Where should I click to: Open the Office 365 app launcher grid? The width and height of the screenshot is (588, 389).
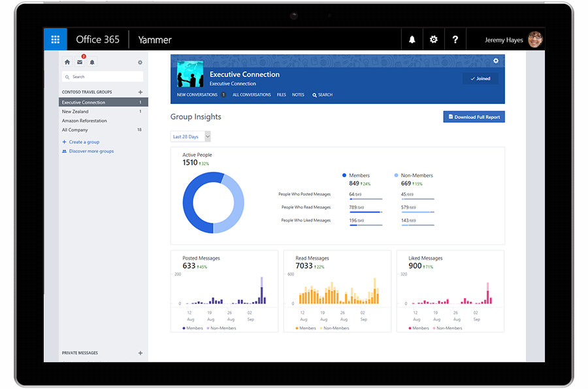[x=56, y=39]
